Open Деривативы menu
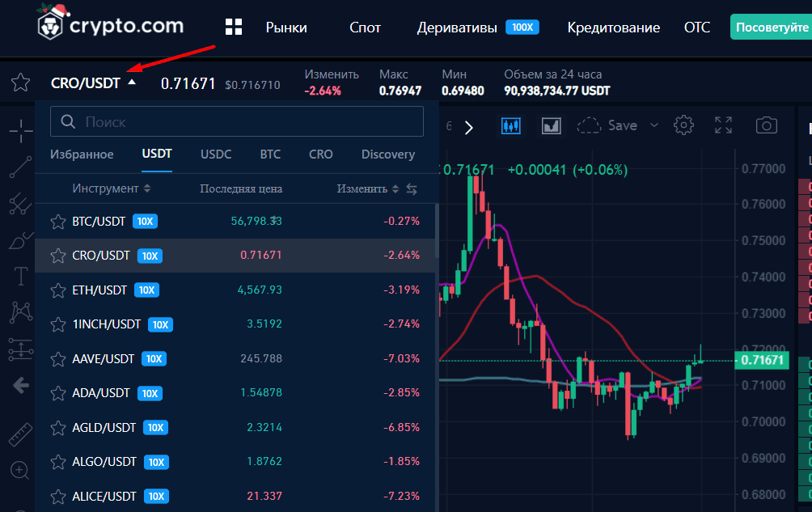This screenshot has height=512, width=812. (x=457, y=28)
